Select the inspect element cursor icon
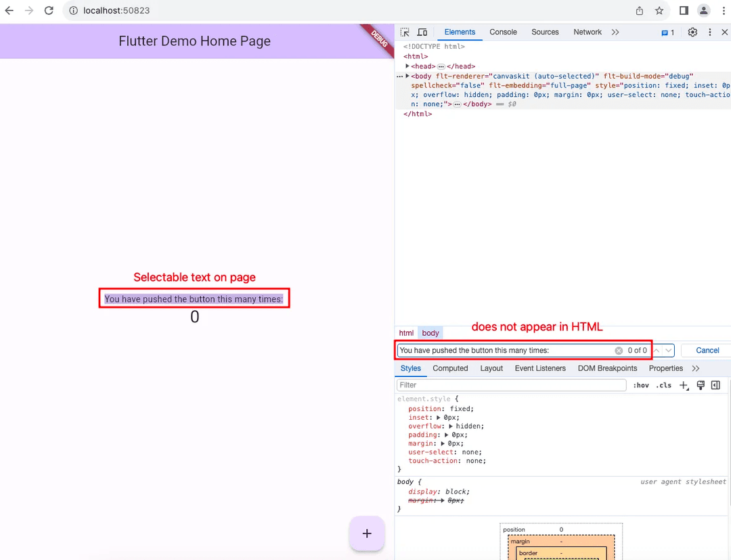The width and height of the screenshot is (731, 560). click(x=404, y=32)
